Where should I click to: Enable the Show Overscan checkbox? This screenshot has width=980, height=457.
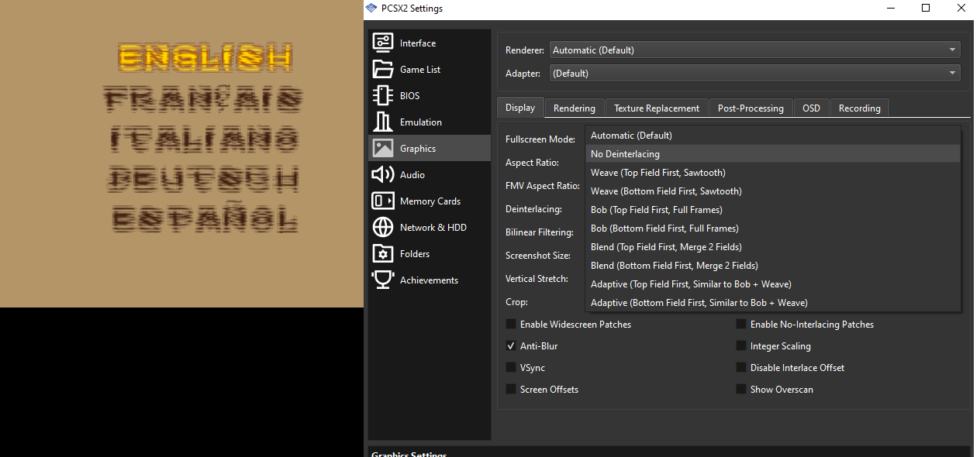coord(741,390)
